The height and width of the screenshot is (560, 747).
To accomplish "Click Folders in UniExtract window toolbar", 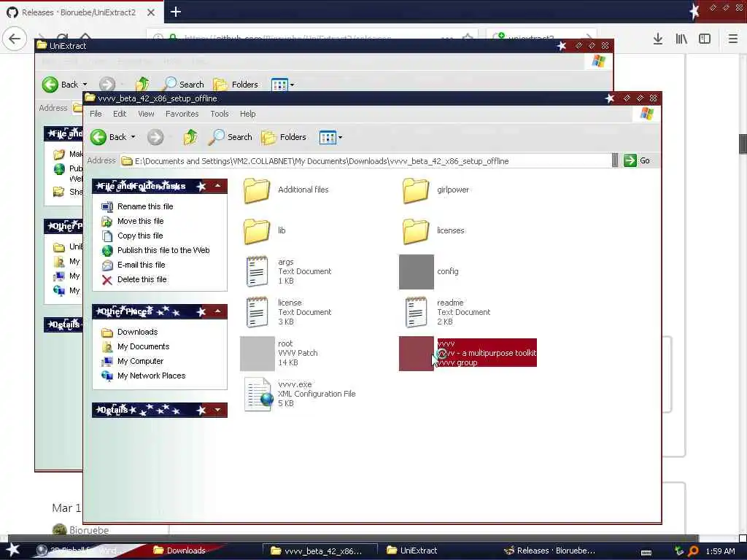I will click(236, 85).
